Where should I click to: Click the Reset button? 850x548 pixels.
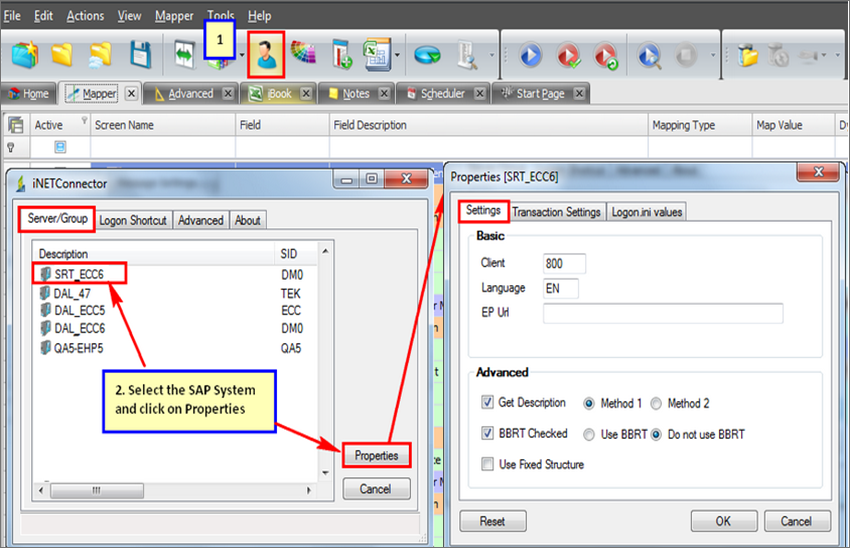pyautogui.click(x=492, y=521)
